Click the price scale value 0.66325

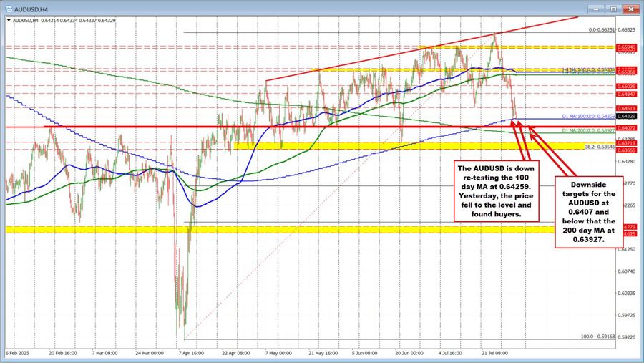pyautogui.click(x=628, y=30)
